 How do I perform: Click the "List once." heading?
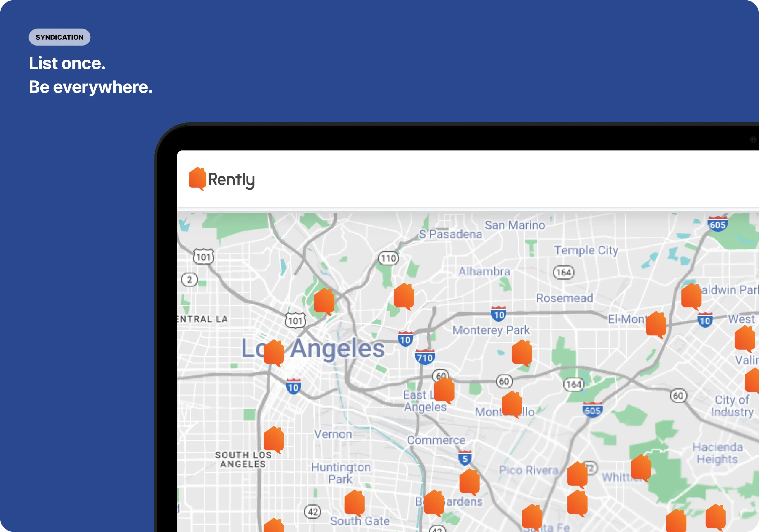click(67, 63)
